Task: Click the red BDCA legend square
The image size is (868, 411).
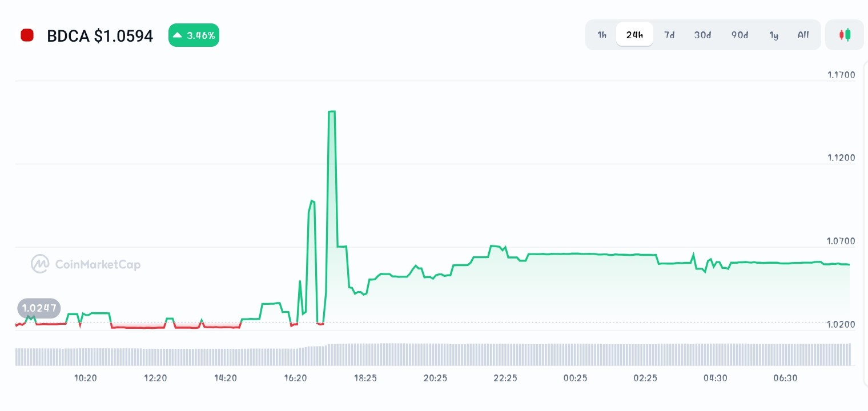Action: [x=27, y=35]
